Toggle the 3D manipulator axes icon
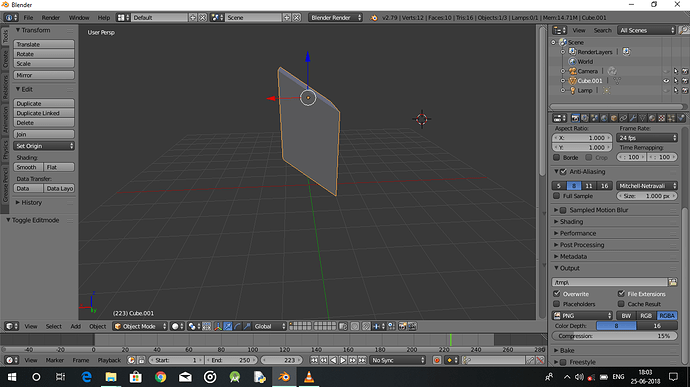Screen dimensions: 690x387 [218, 326]
